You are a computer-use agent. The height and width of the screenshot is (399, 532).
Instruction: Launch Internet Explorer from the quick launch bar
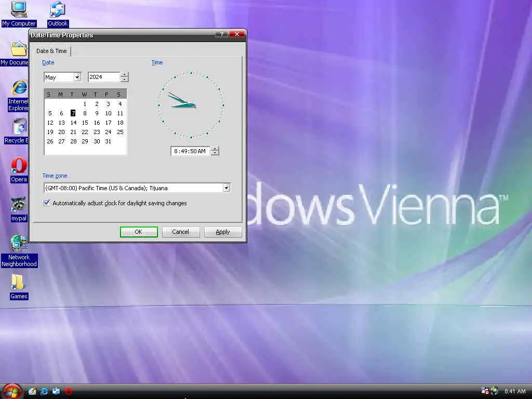point(44,391)
